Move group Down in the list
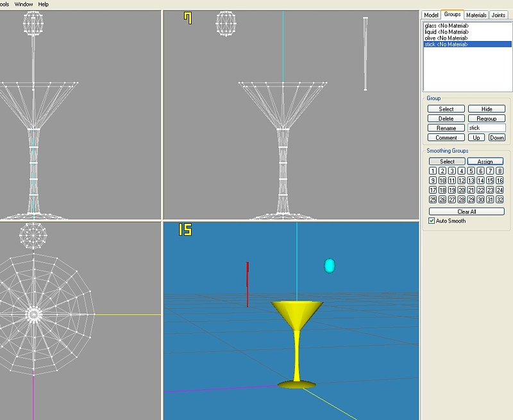Screen dimensions: 513x420 pyautogui.click(x=496, y=138)
